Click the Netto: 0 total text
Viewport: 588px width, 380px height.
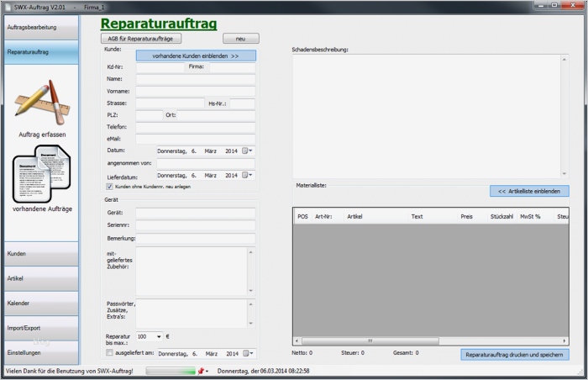click(302, 353)
